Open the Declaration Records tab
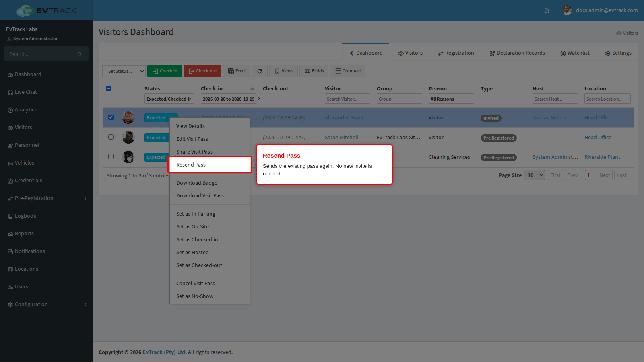 517,53
